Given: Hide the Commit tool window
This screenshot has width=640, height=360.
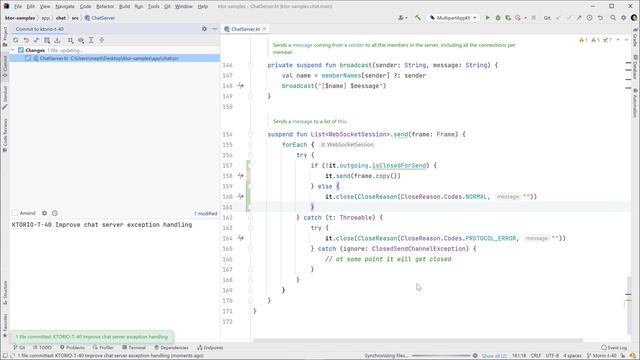Looking at the screenshot, I should (215, 29).
